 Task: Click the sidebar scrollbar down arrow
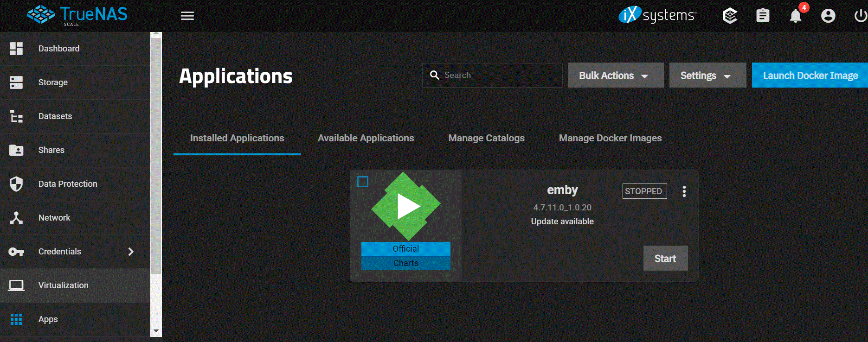156,331
